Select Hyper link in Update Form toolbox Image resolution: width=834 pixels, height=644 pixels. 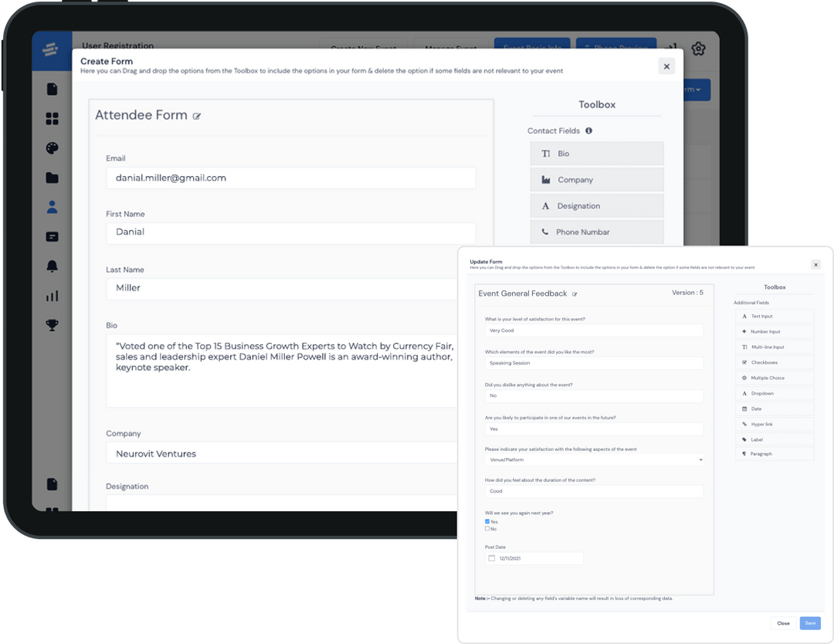pyautogui.click(x=775, y=425)
